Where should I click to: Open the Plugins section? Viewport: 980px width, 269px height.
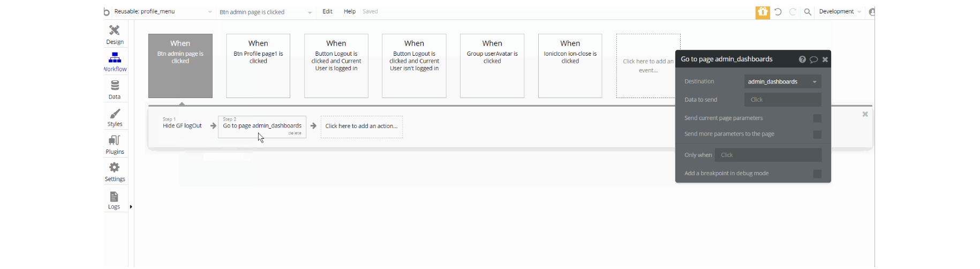coord(115,145)
